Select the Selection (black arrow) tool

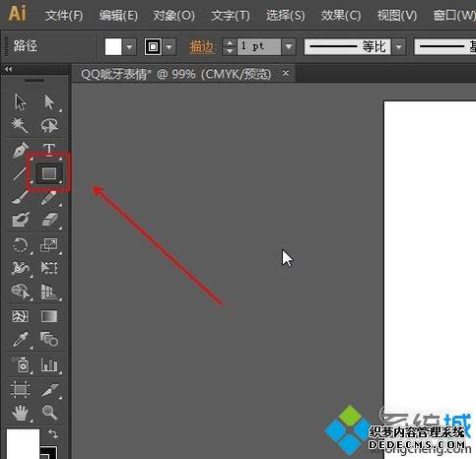21,101
